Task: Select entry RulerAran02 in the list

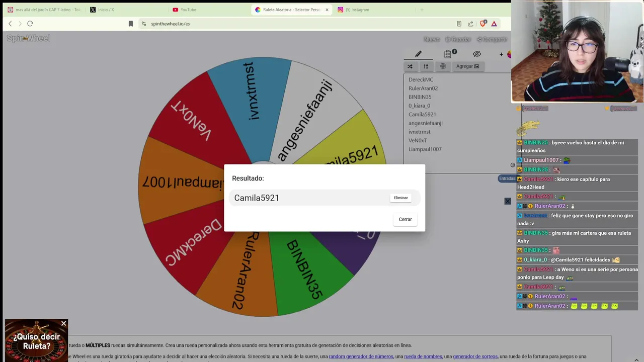Action: pyautogui.click(x=423, y=88)
